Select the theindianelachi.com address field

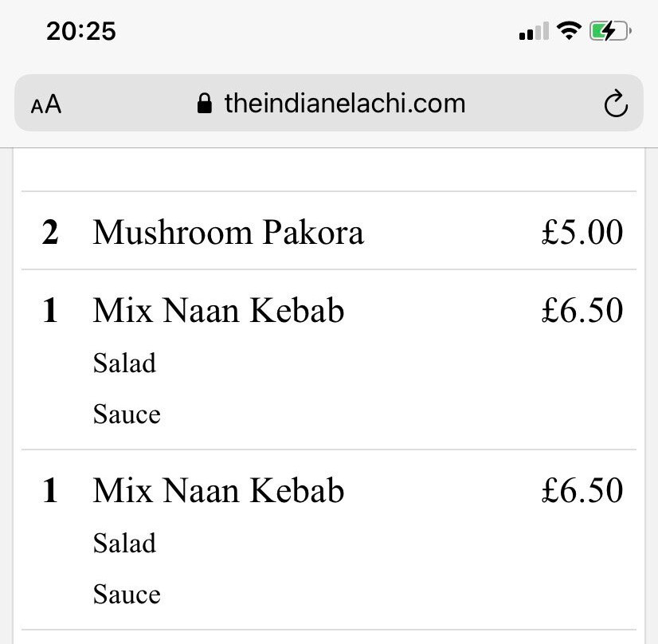pyautogui.click(x=328, y=103)
